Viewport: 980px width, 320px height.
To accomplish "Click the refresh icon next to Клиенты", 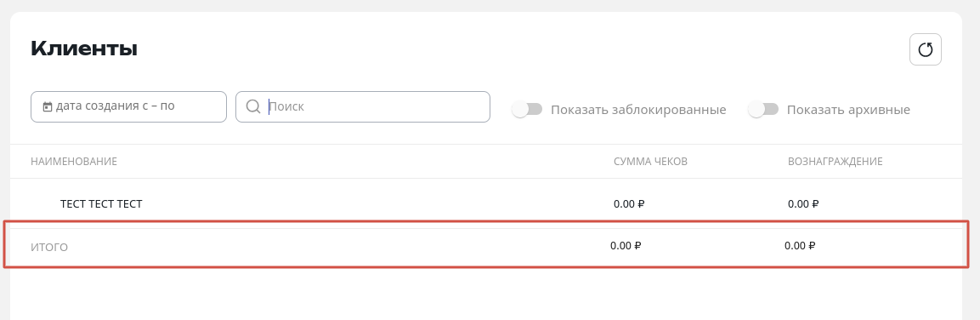I will pos(925,49).
